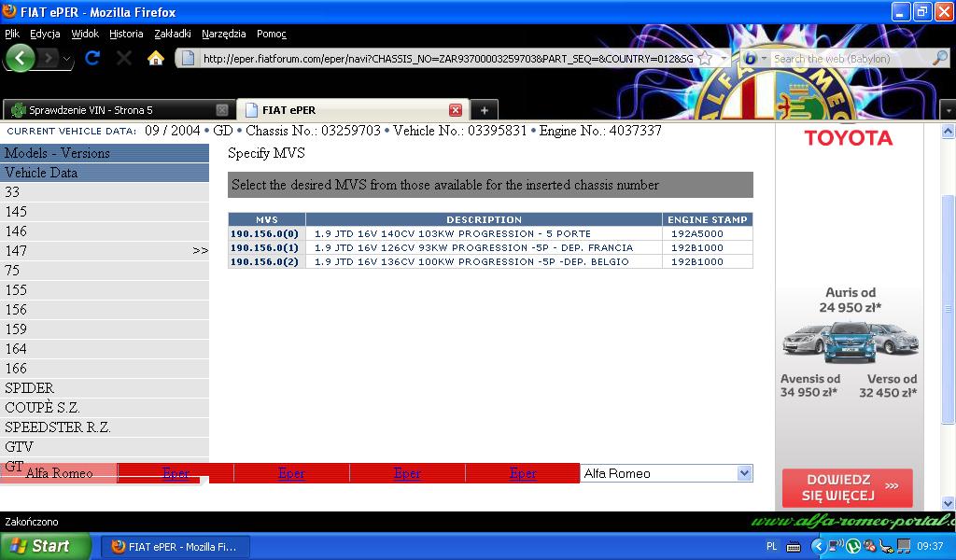Click the FIAT ePER taskbar button
The height and width of the screenshot is (560, 956).
click(176, 547)
